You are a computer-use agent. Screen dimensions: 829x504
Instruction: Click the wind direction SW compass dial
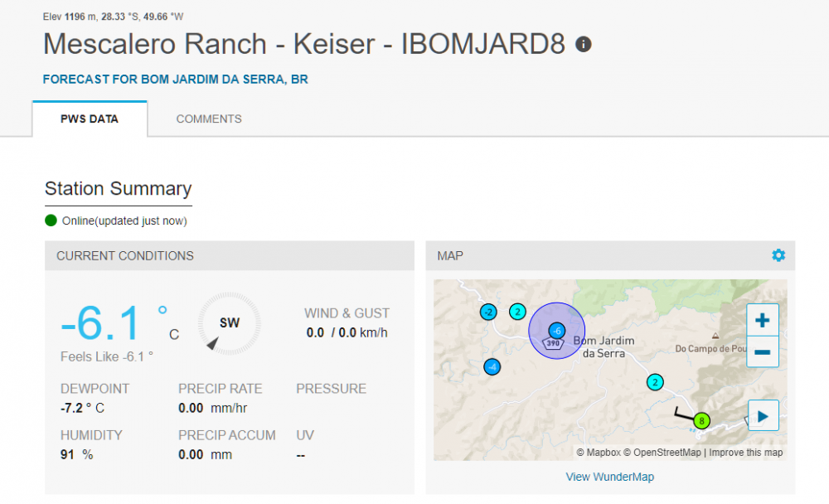(229, 324)
